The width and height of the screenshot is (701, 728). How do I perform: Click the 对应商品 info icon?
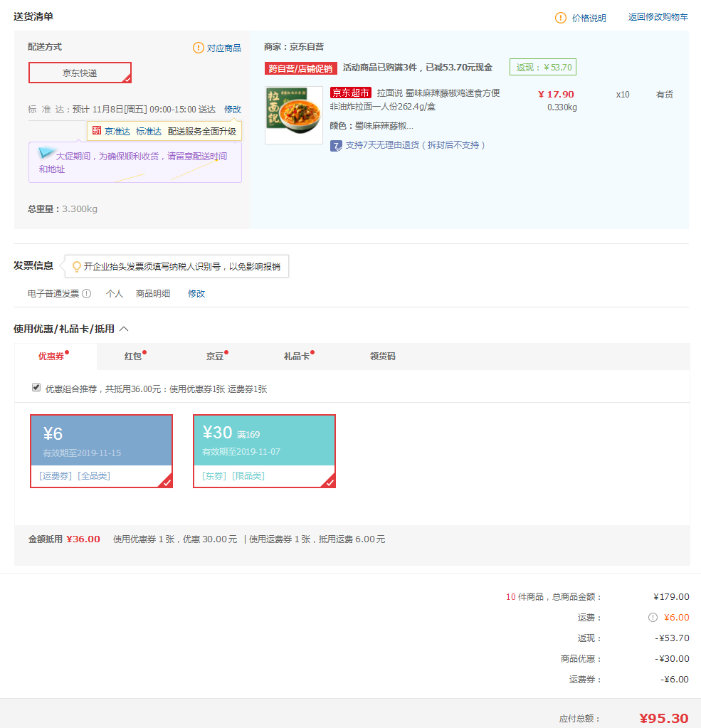[x=199, y=48]
